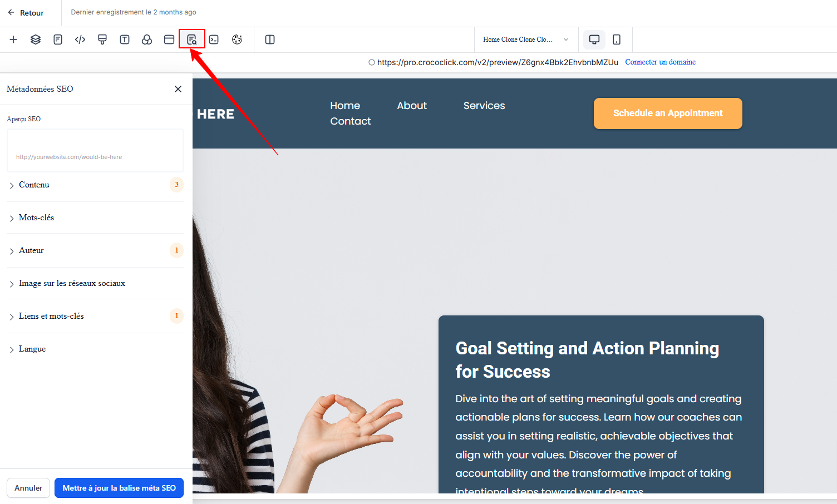The height and width of the screenshot is (504, 837).
Task: Open the SEO metadata icon
Action: [x=192, y=39]
